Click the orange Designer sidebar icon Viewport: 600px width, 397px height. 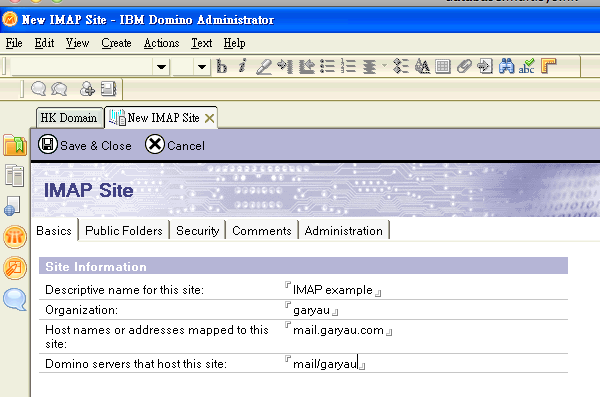(x=15, y=268)
